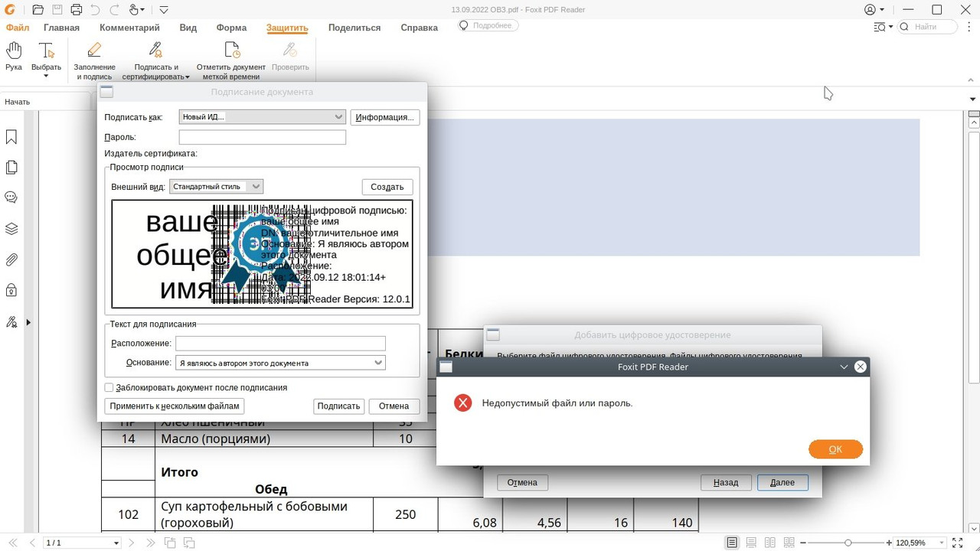Click Далее in Добавить цифровое удостоверение

(782, 482)
